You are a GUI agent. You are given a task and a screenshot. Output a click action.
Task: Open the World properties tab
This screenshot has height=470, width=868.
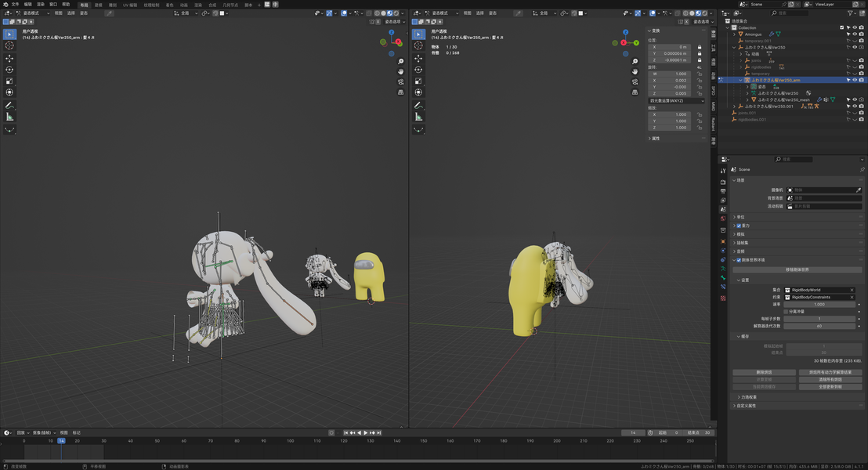(x=723, y=219)
